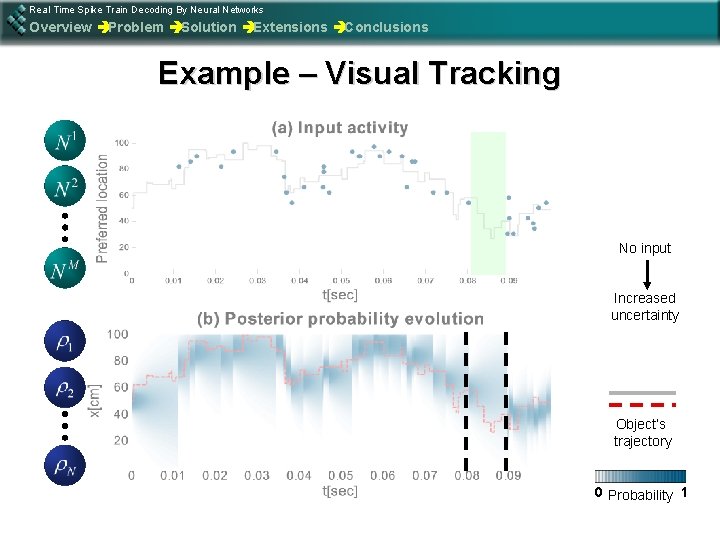Select the Extensions navigation item
720x540 pixels.
291,27
